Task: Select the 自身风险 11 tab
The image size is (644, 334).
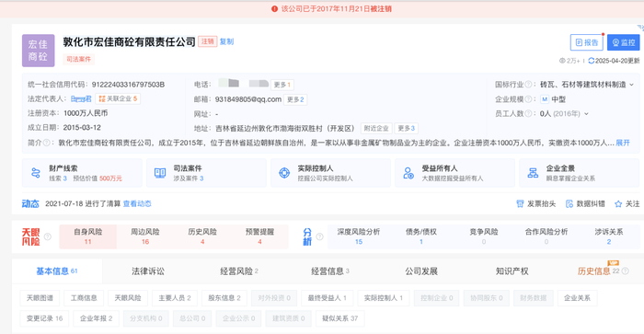Action: tap(88, 236)
